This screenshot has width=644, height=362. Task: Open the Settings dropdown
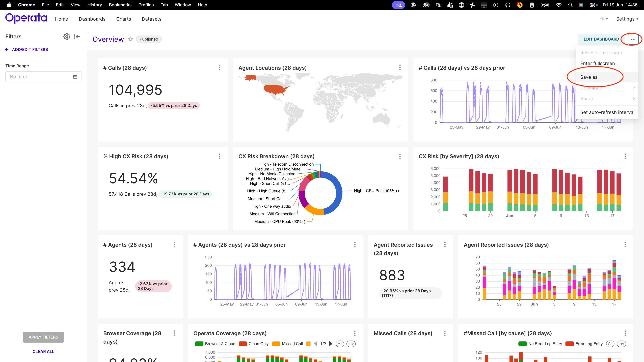coord(627,19)
